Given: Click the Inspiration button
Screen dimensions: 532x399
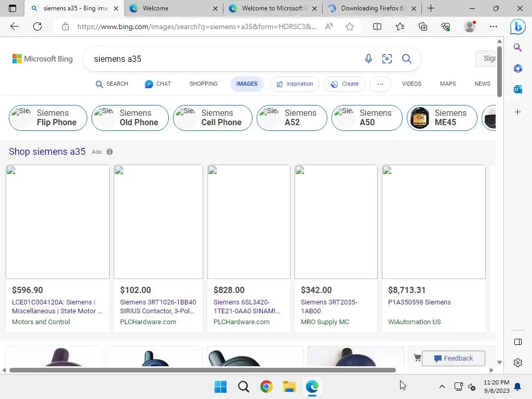Looking at the screenshot, I should click(x=295, y=84).
